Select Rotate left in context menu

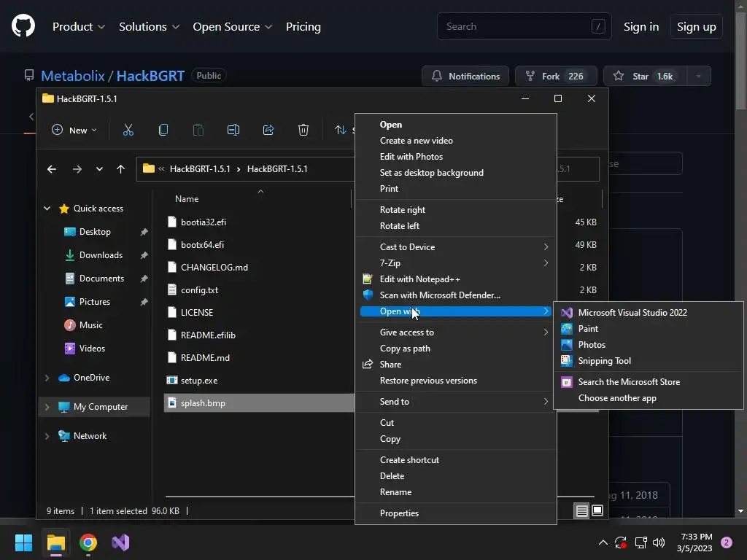tap(456, 227)
